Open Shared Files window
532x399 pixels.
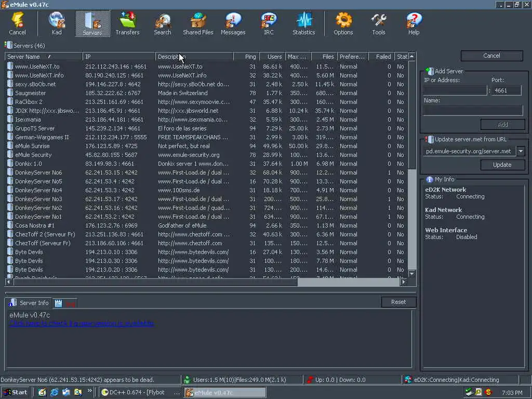[198, 23]
